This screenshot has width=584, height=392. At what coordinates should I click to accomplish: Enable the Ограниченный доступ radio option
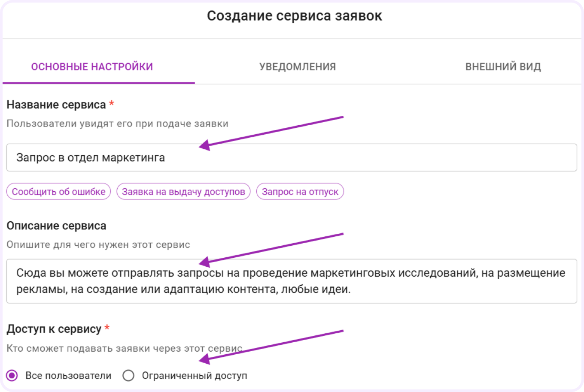pos(128,376)
